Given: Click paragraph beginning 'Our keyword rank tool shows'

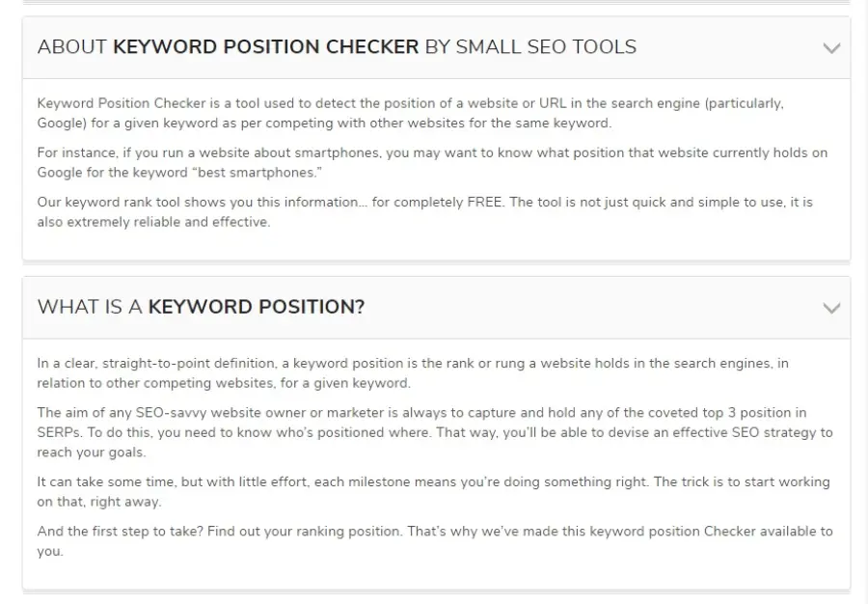Looking at the screenshot, I should coord(424,212).
